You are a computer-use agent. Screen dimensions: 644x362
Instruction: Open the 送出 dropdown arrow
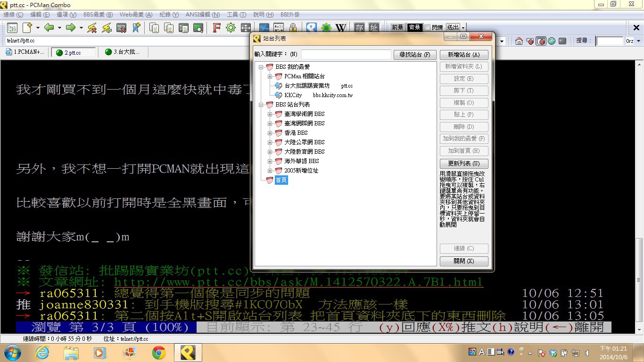463,28
